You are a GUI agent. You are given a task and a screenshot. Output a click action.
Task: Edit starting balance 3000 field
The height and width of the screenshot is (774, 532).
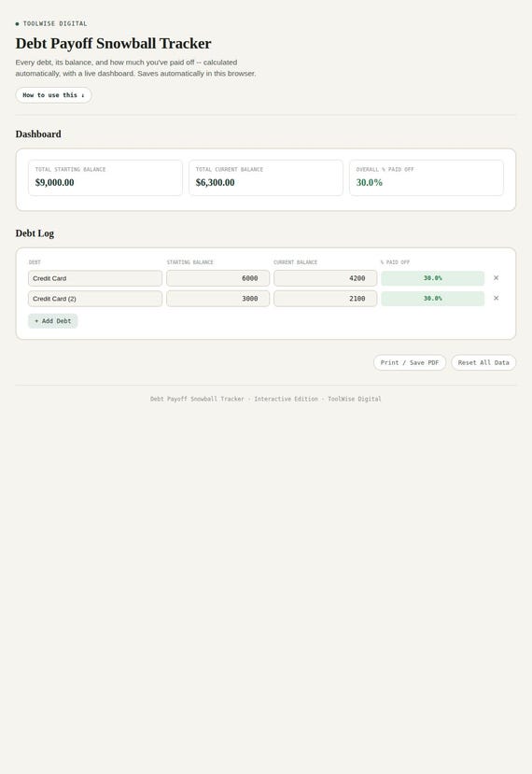coord(217,299)
